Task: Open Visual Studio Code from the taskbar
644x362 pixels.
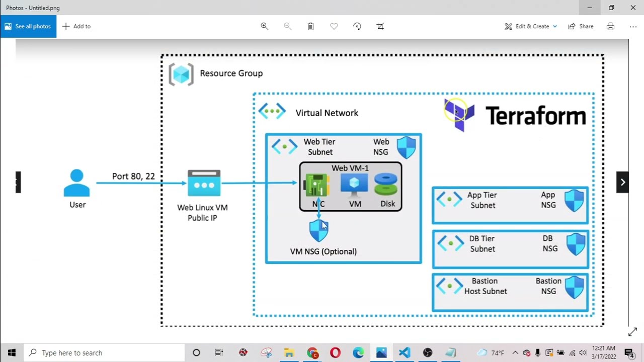Action: [x=405, y=352]
